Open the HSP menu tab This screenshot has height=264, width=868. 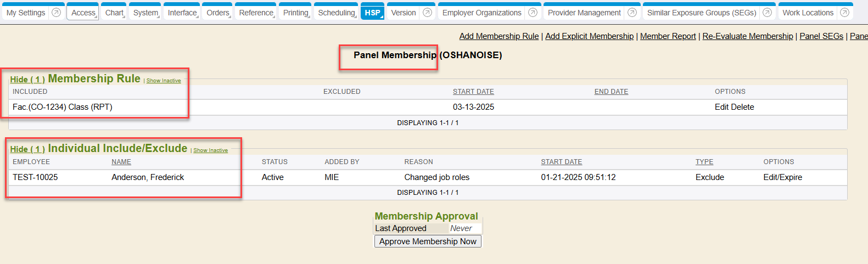click(x=372, y=13)
